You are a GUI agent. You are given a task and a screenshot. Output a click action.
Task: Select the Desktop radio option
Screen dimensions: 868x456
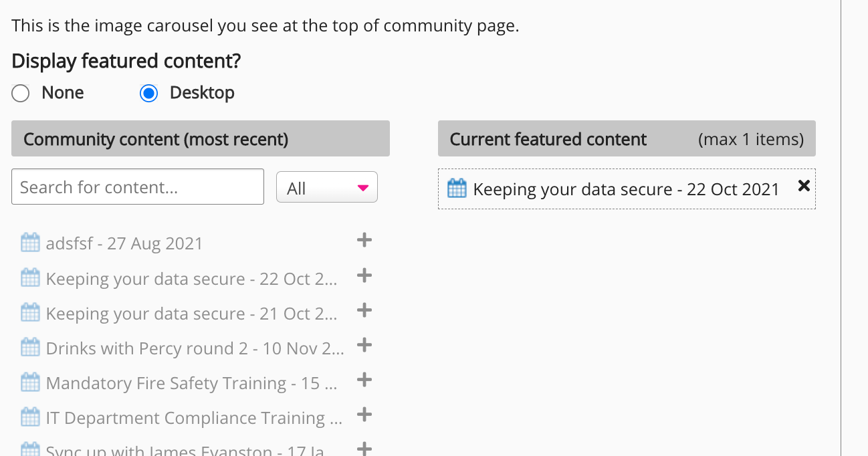pos(148,93)
